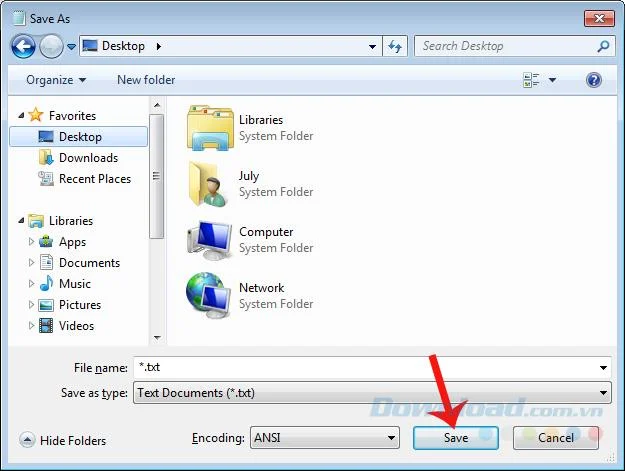
Task: Click the Notepad icon in title bar
Action: 18,18
